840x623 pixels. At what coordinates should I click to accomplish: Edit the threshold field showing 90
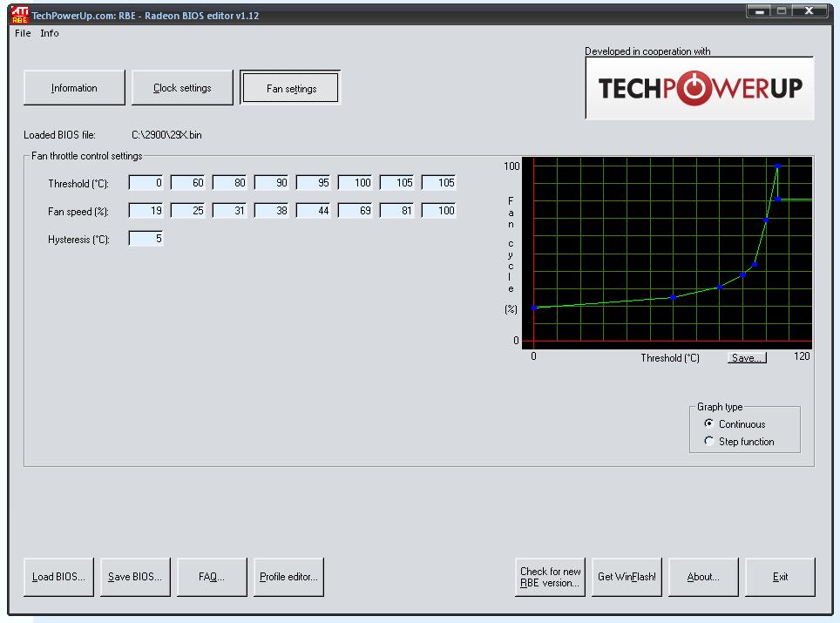click(x=271, y=183)
